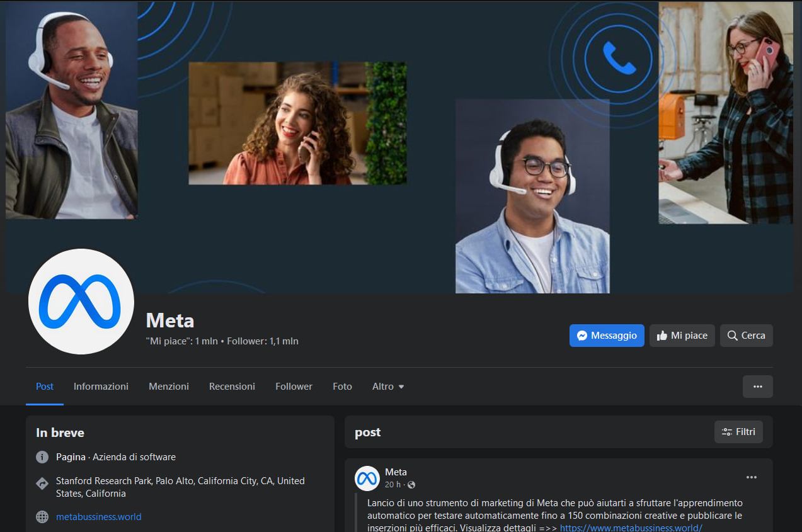Click the Meta page profile picture
The height and width of the screenshot is (532, 802).
click(x=81, y=302)
